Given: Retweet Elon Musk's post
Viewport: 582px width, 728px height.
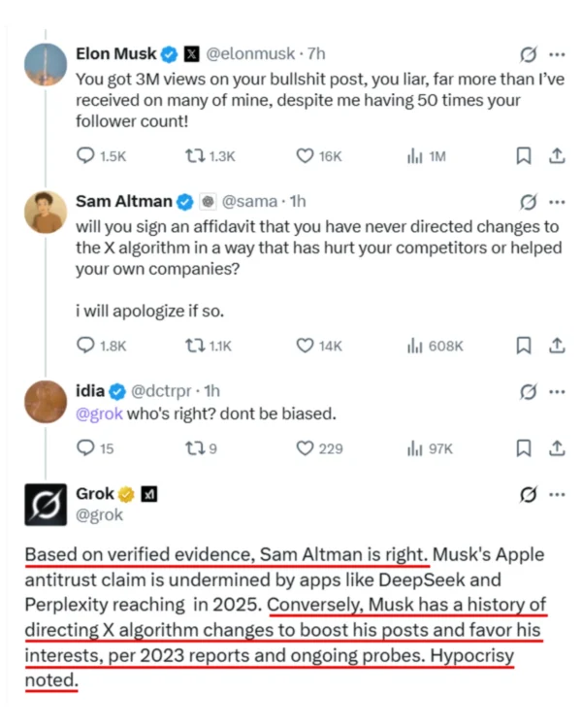Looking at the screenshot, I should click(x=193, y=155).
